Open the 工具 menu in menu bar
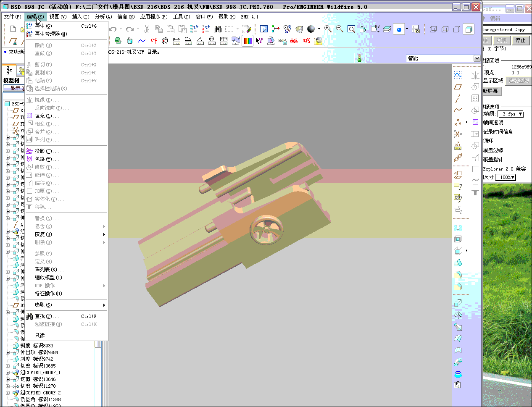 (x=182, y=17)
